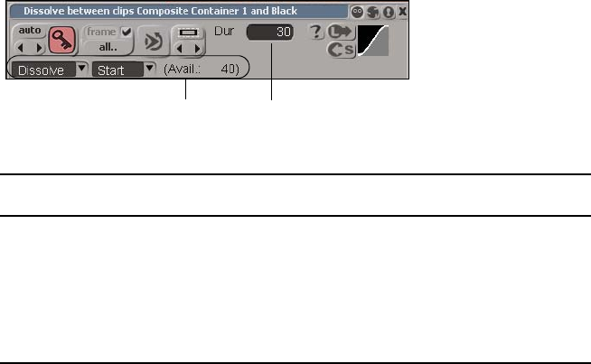Click the C S save icon
Image resolution: width=591 pixels, height=364 pixels.
[x=341, y=50]
